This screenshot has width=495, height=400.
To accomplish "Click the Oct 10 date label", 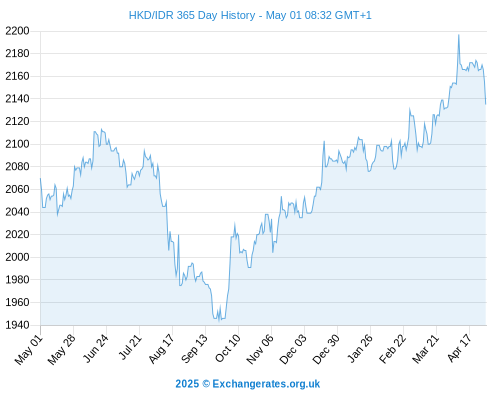I will [x=228, y=348].
